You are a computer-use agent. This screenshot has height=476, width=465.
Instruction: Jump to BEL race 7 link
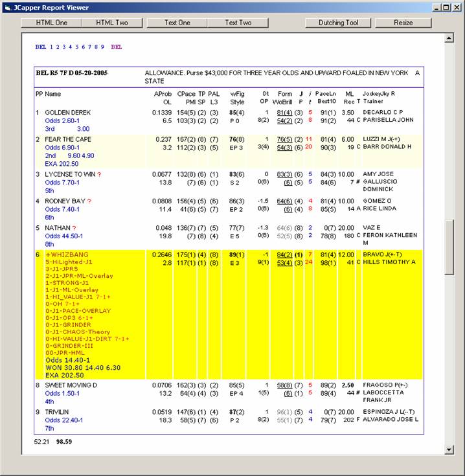[89, 47]
